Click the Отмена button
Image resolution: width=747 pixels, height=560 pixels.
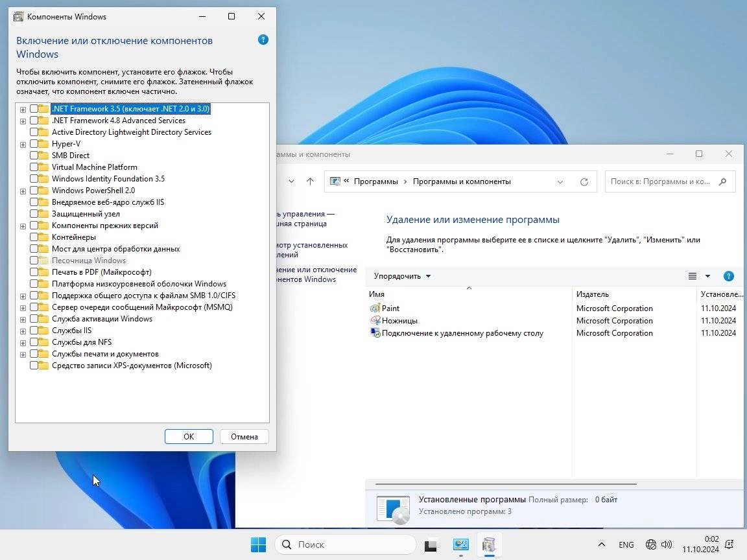click(x=244, y=437)
